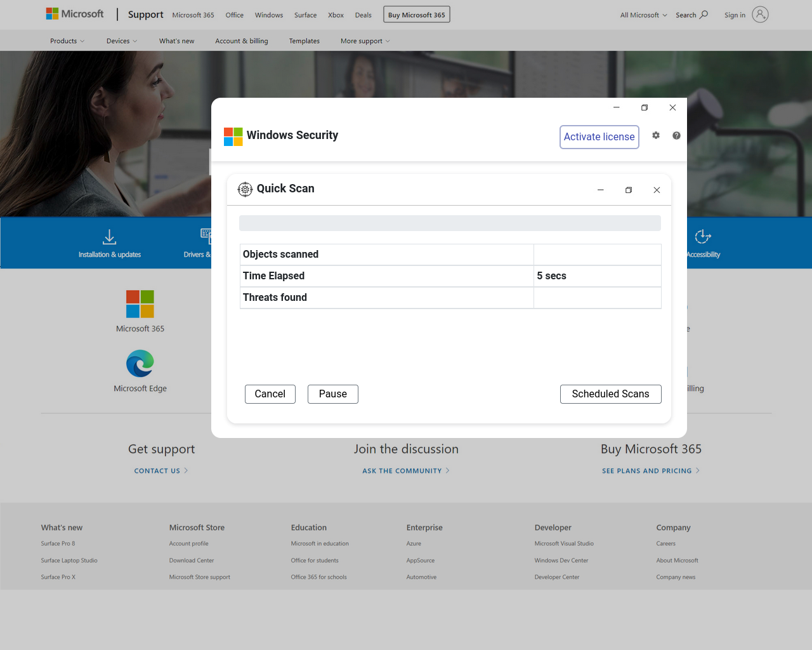Close the Quick Scan panel
Viewport: 812px width, 650px height.
tap(657, 190)
